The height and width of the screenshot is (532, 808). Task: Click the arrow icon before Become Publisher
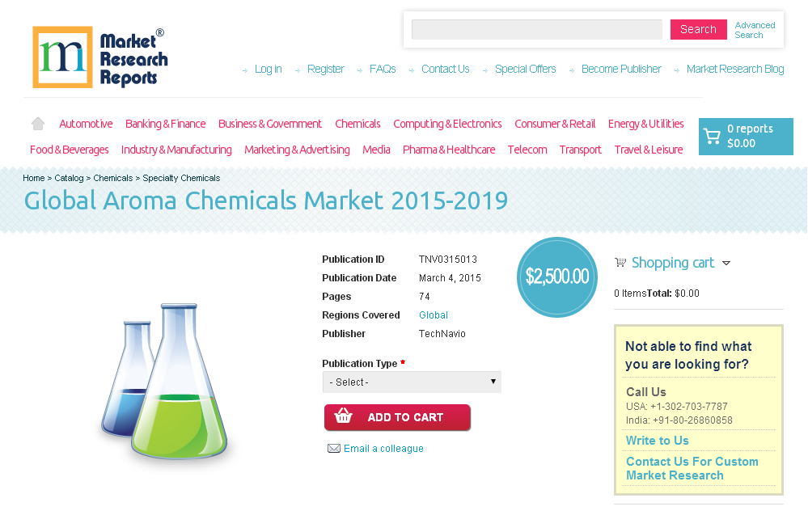573,70
